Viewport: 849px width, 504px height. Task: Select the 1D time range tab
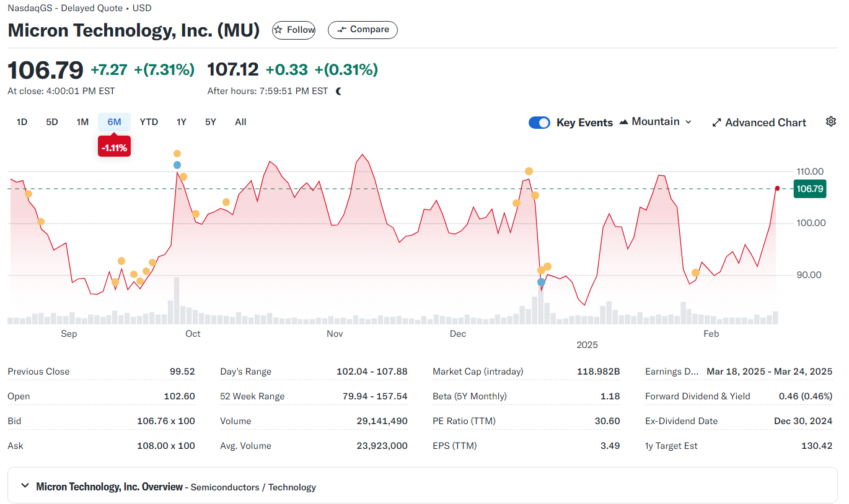pyautogui.click(x=22, y=122)
